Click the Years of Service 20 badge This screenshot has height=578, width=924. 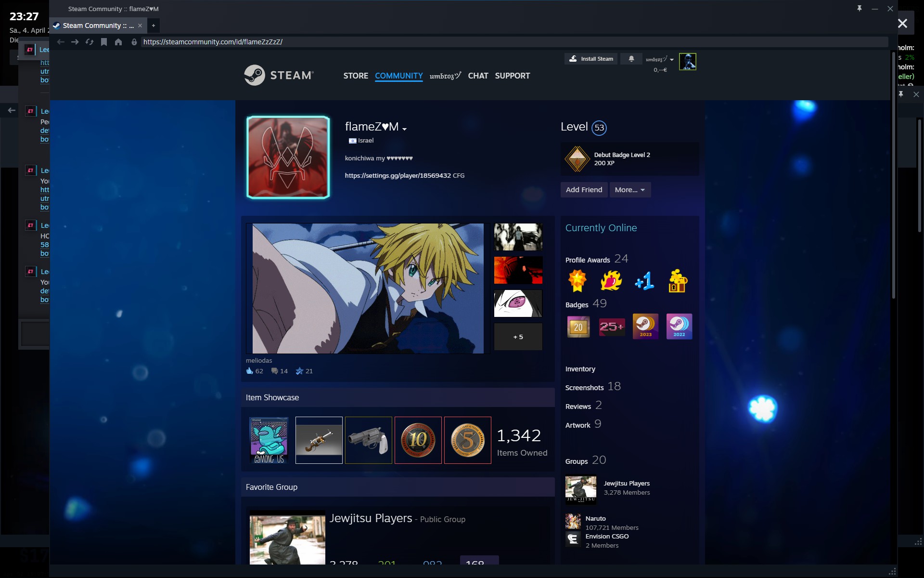click(578, 327)
